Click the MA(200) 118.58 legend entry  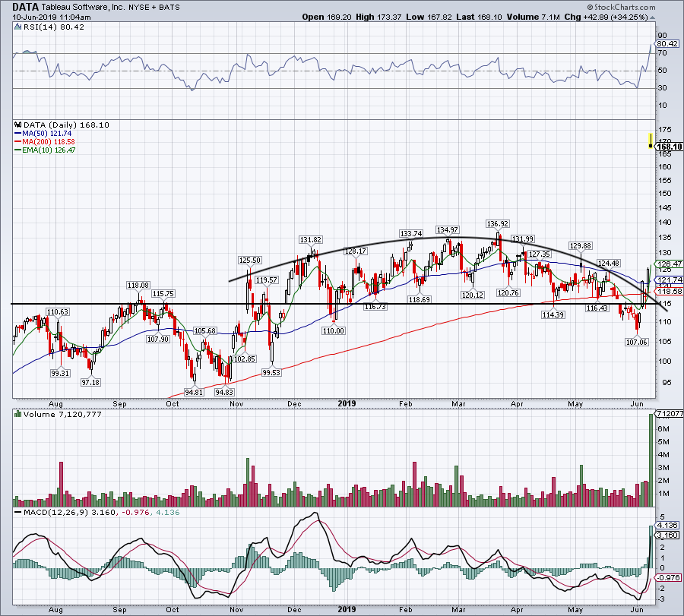coord(49,142)
